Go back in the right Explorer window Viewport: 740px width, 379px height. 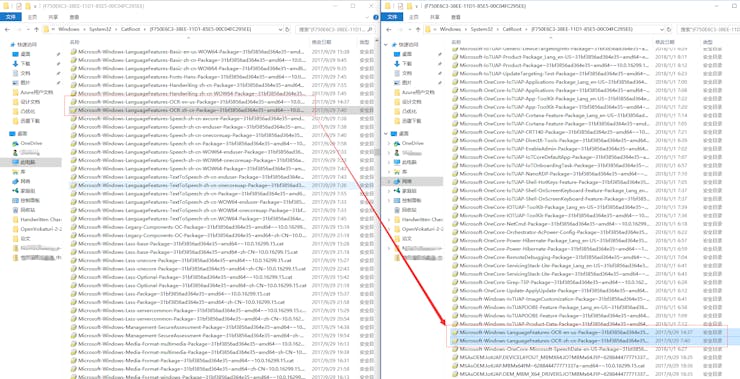[x=388, y=29]
